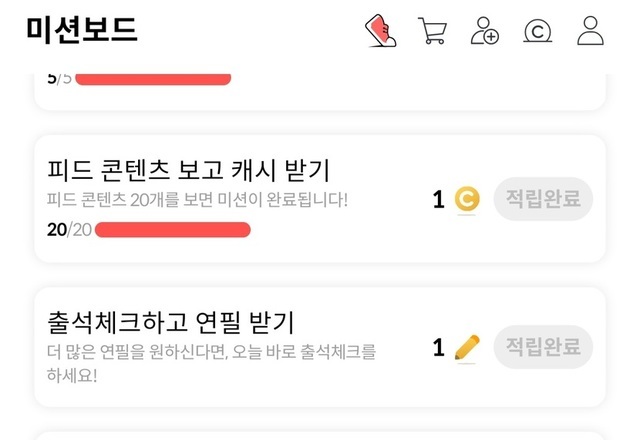Tap reward amount 1 beside the gold coin

coord(438,200)
